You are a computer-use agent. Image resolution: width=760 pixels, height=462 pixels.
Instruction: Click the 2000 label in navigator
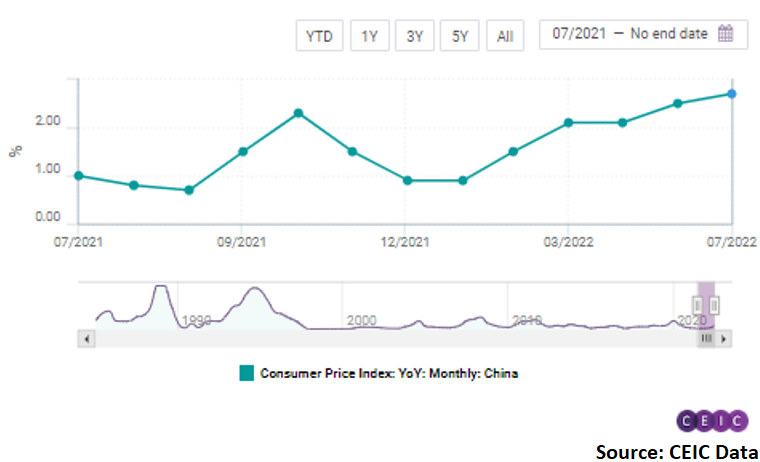(x=362, y=320)
